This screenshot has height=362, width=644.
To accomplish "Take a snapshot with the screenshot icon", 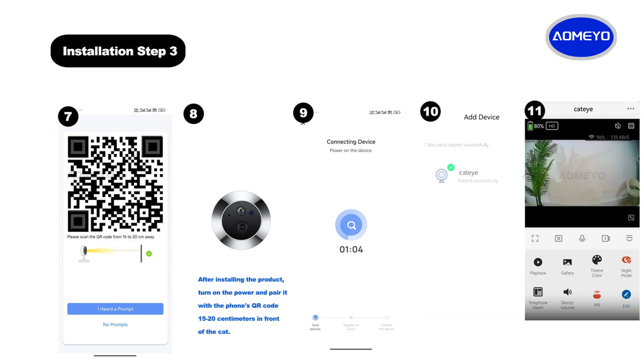I will (x=558, y=238).
